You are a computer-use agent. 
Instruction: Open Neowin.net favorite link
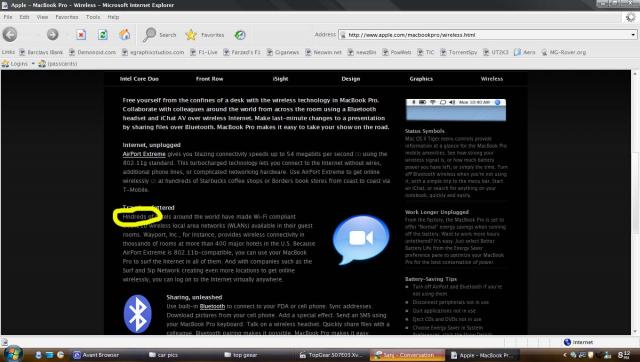[324, 52]
